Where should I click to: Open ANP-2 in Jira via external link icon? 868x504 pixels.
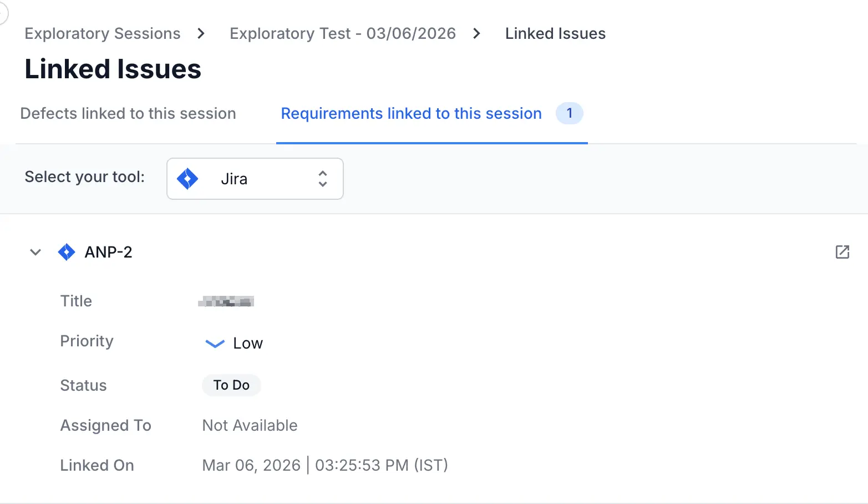click(842, 252)
